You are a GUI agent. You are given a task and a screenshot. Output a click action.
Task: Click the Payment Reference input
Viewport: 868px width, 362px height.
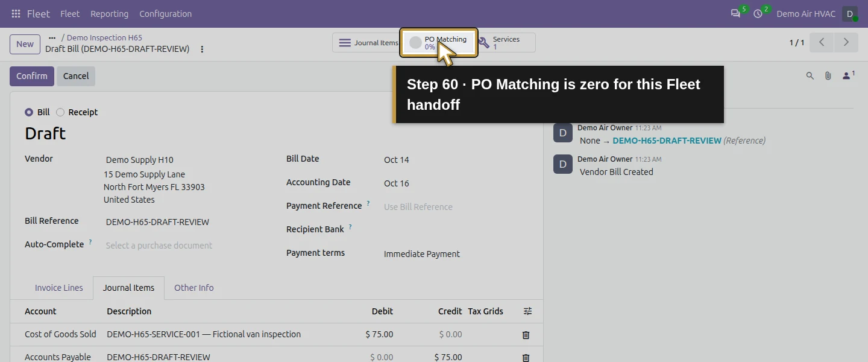[x=455, y=207]
